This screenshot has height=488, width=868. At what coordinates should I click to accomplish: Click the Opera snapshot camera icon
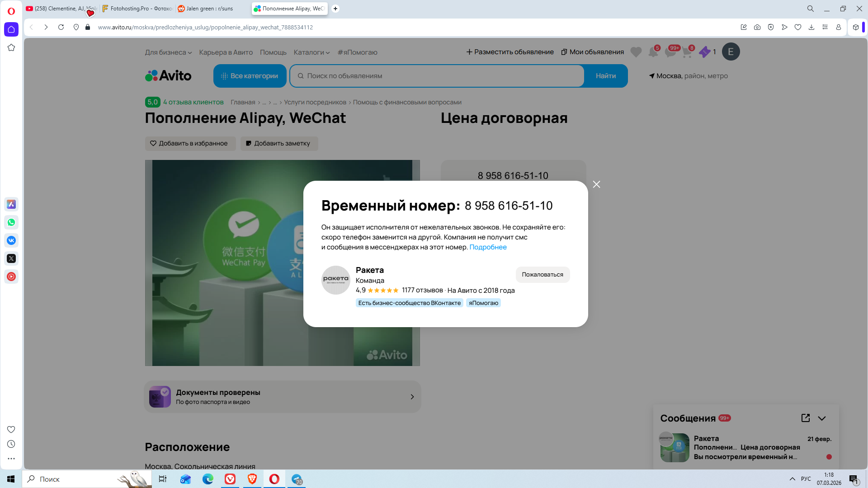pos(757,27)
